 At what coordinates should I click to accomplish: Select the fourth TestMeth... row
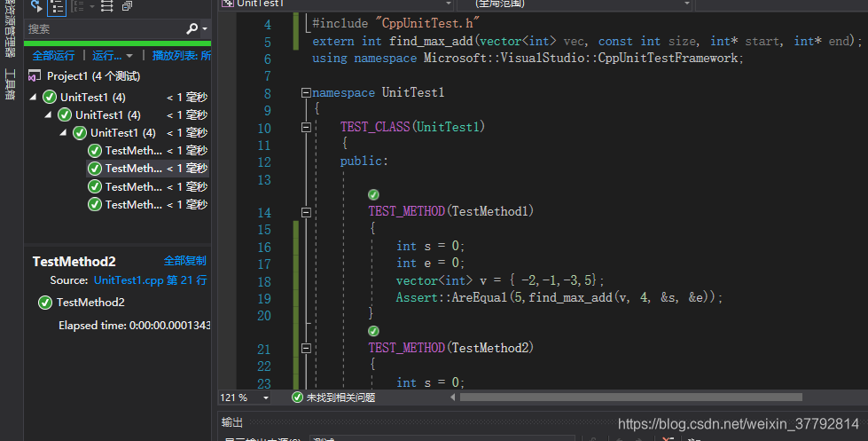[148, 204]
